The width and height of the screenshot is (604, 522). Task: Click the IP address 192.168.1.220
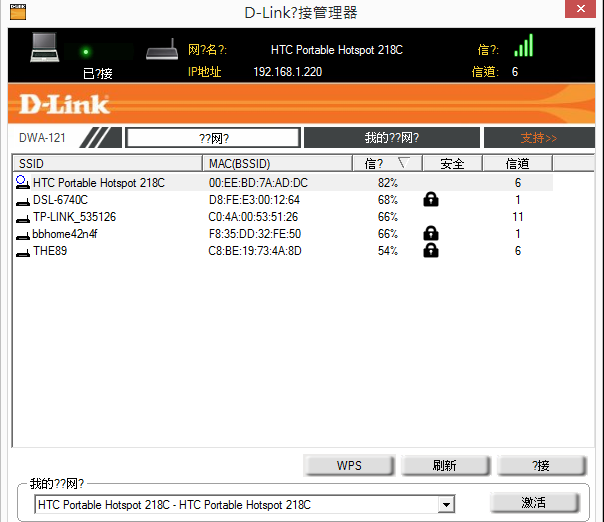tap(287, 72)
